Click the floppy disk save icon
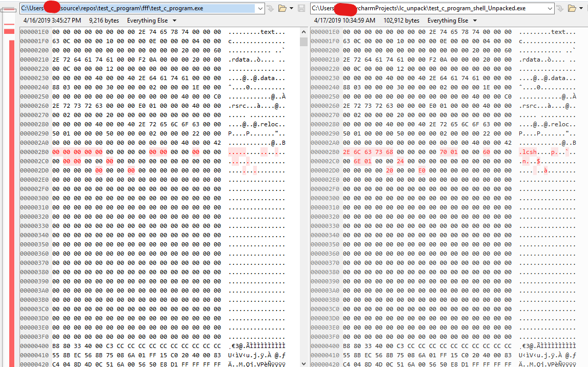Image resolution: width=588 pixels, height=367 pixels. (301, 8)
